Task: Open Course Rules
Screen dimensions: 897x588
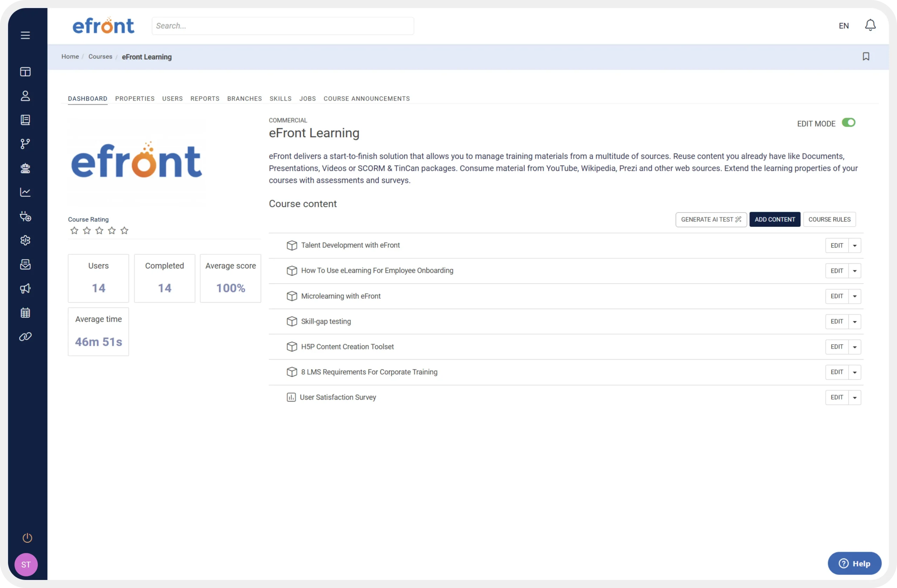Action: (x=829, y=219)
